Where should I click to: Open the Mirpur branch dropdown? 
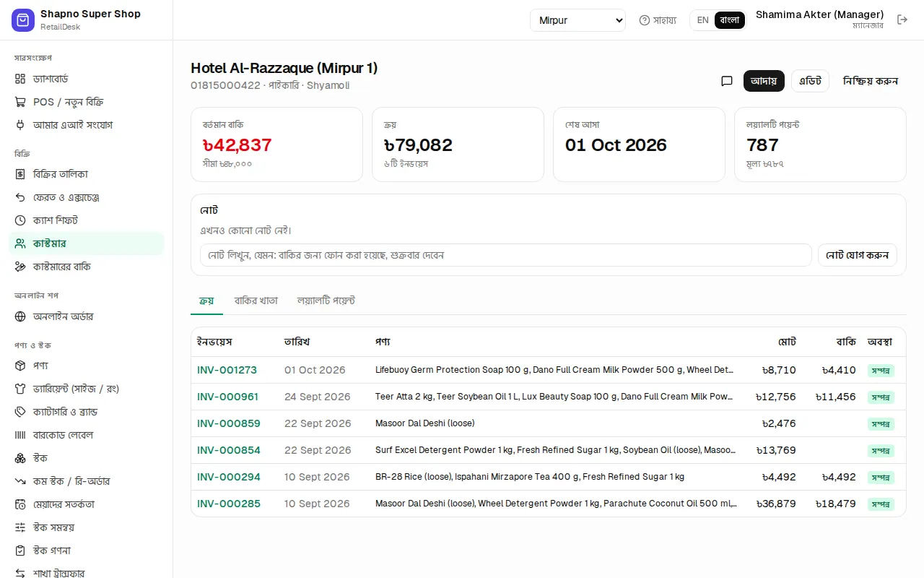(577, 20)
